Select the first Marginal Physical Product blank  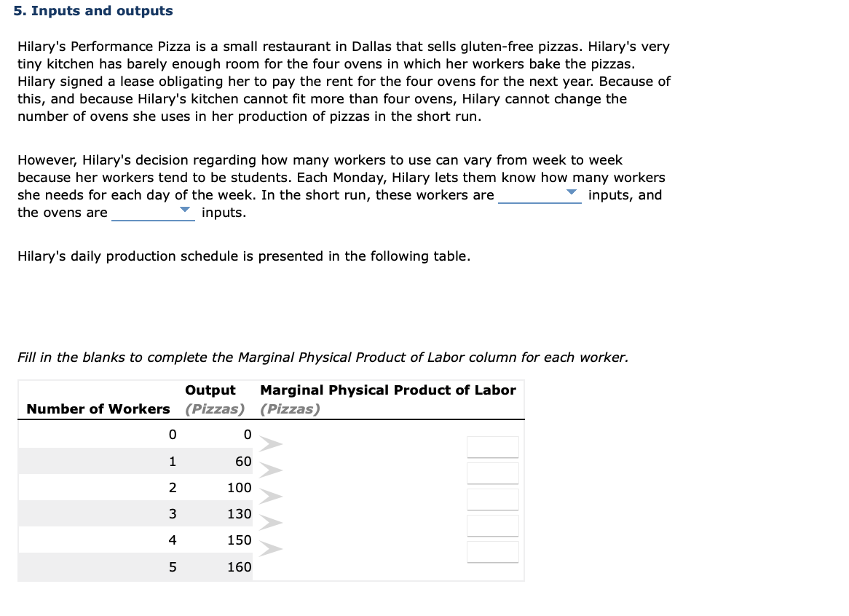pyautogui.click(x=492, y=446)
